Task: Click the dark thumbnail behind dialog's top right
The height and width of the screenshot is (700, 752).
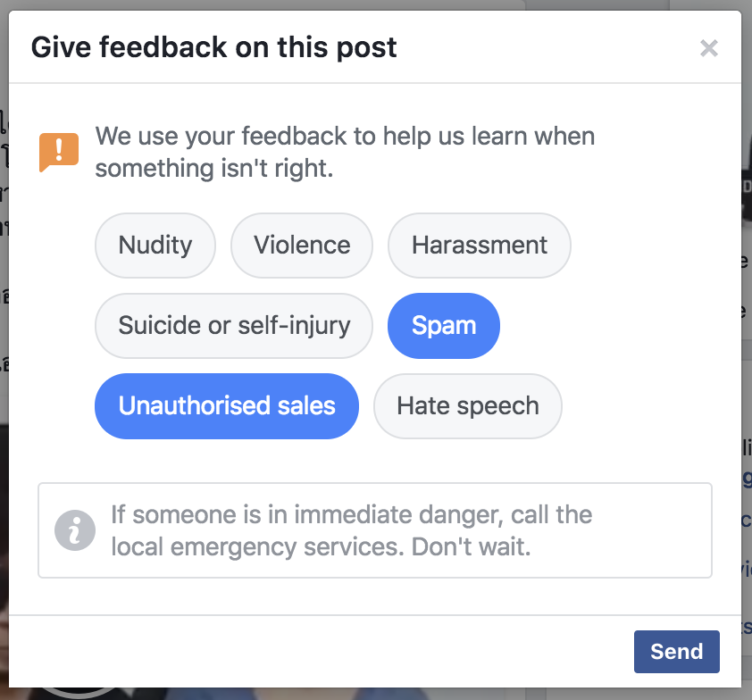Action: click(746, 179)
